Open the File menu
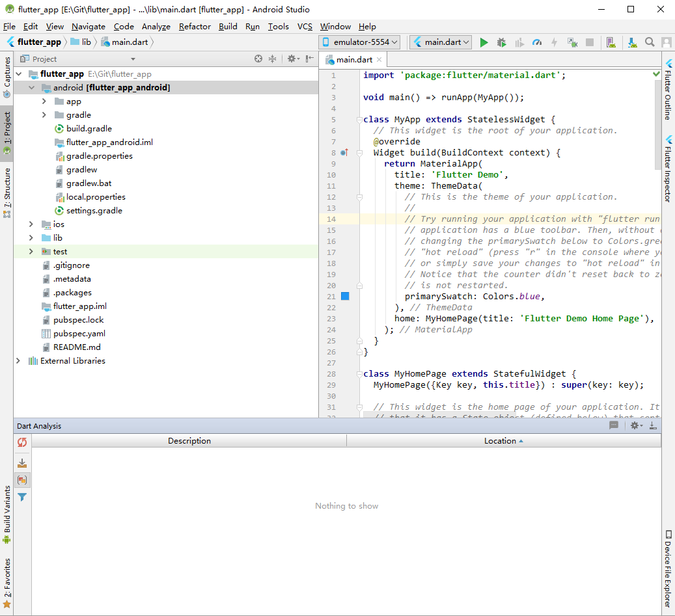The height and width of the screenshot is (616, 675). coord(9,27)
